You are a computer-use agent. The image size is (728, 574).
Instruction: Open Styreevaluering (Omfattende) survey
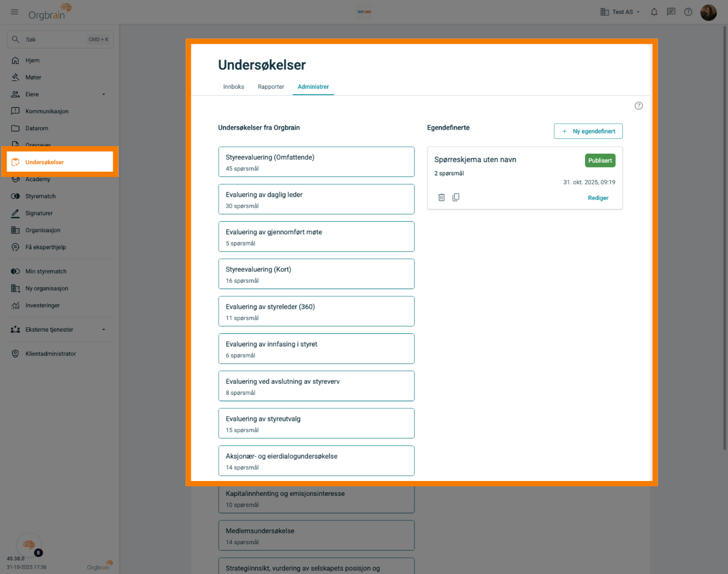point(316,162)
